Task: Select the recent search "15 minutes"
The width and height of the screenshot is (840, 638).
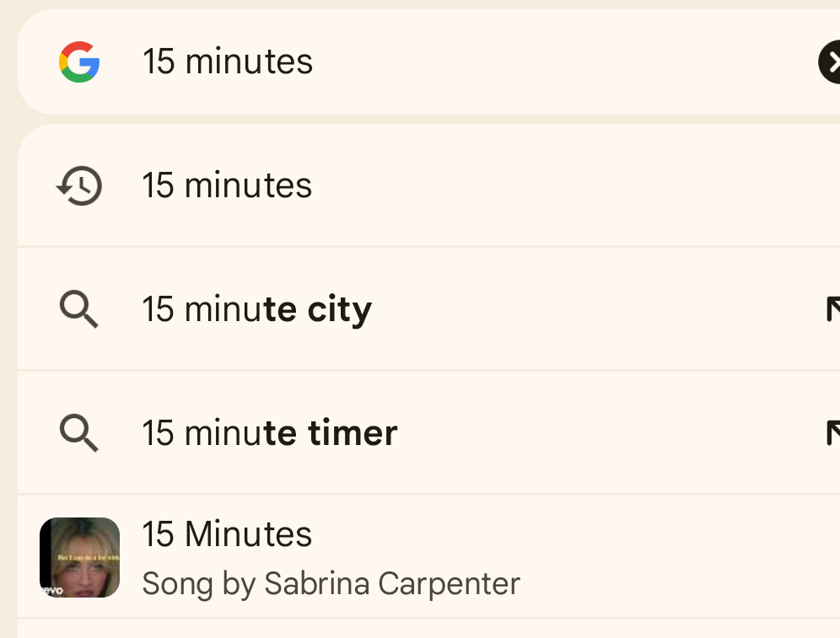Action: tap(428, 185)
